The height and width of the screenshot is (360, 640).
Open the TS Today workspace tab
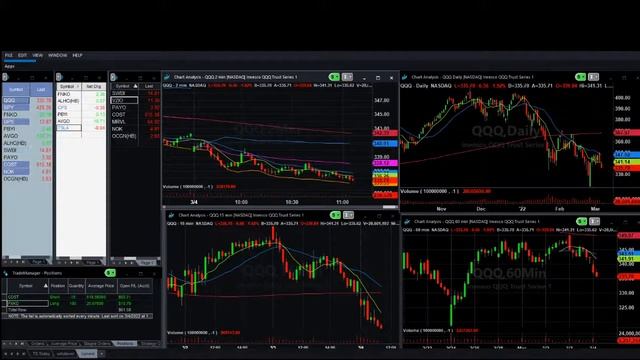point(41,354)
